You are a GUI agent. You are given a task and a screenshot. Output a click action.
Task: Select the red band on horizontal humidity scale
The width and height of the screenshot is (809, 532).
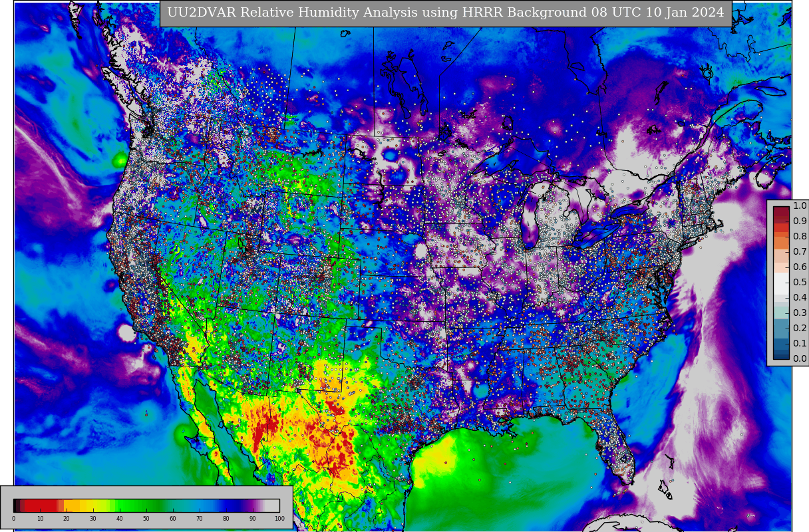pyautogui.click(x=40, y=505)
